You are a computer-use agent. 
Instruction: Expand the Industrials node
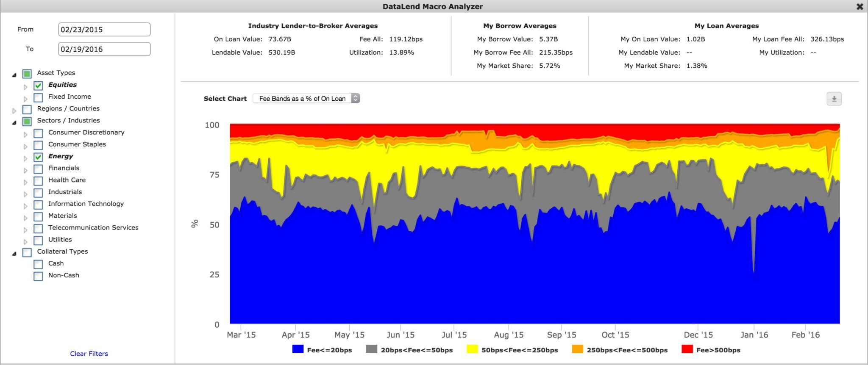25,194
